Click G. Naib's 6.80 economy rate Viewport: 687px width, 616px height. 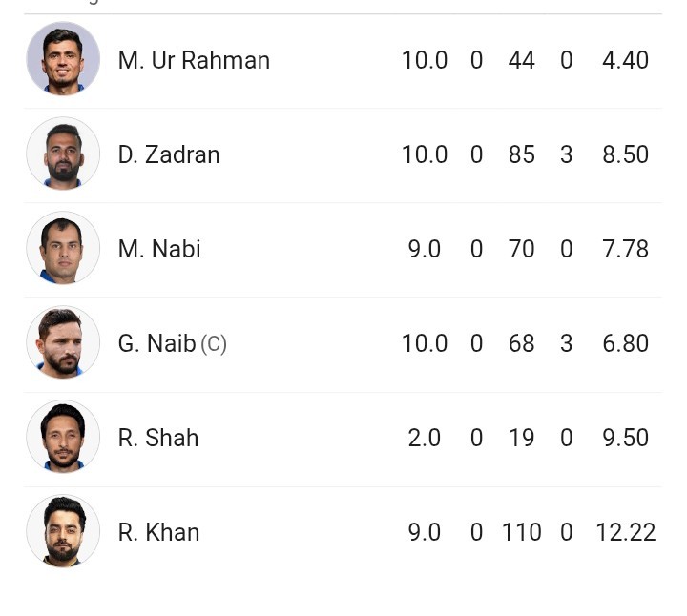click(x=626, y=343)
